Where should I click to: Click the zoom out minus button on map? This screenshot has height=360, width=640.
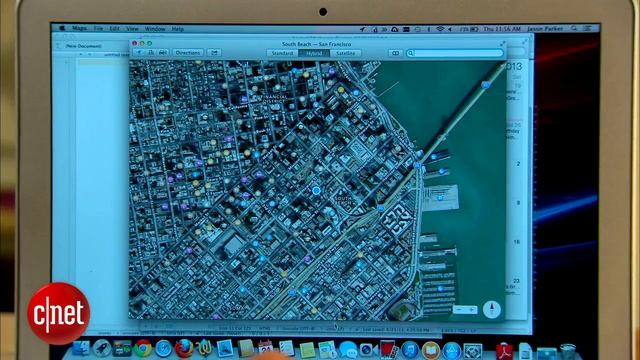click(459, 310)
